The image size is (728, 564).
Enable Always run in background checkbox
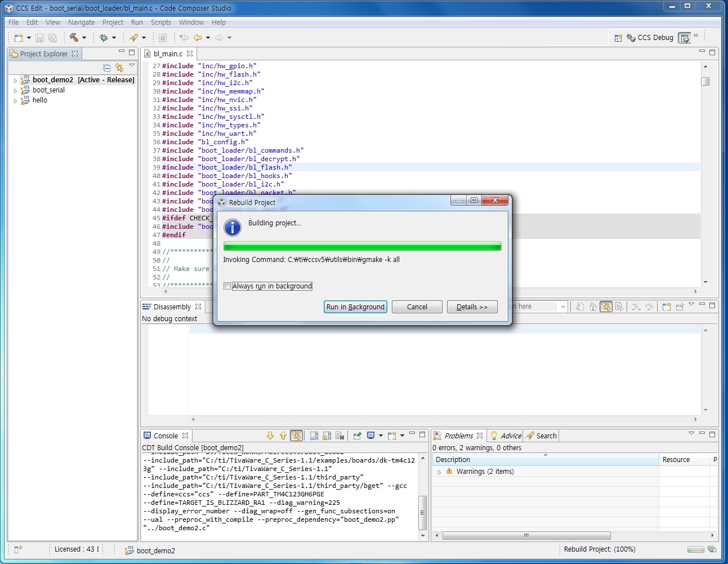tap(227, 286)
